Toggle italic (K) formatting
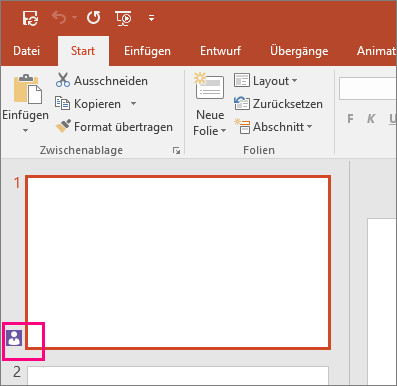The image size is (397, 386). point(371,118)
